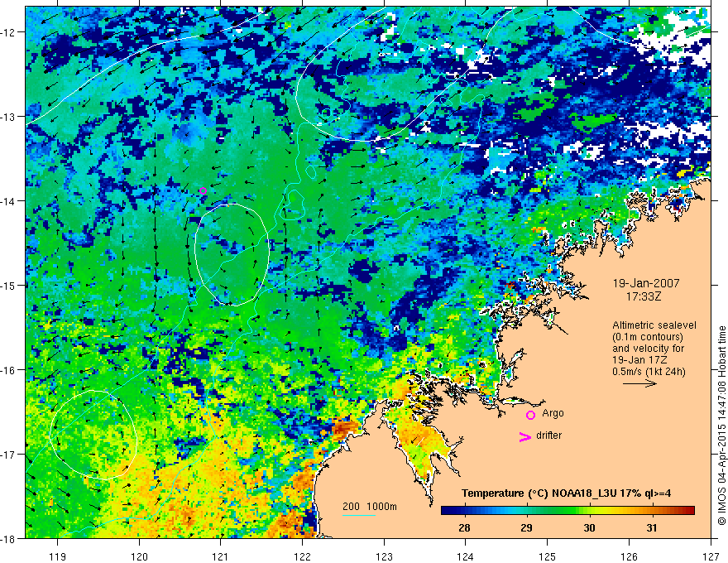Click the longitude axis label 121
The height and width of the screenshot is (563, 728).
[x=221, y=556]
